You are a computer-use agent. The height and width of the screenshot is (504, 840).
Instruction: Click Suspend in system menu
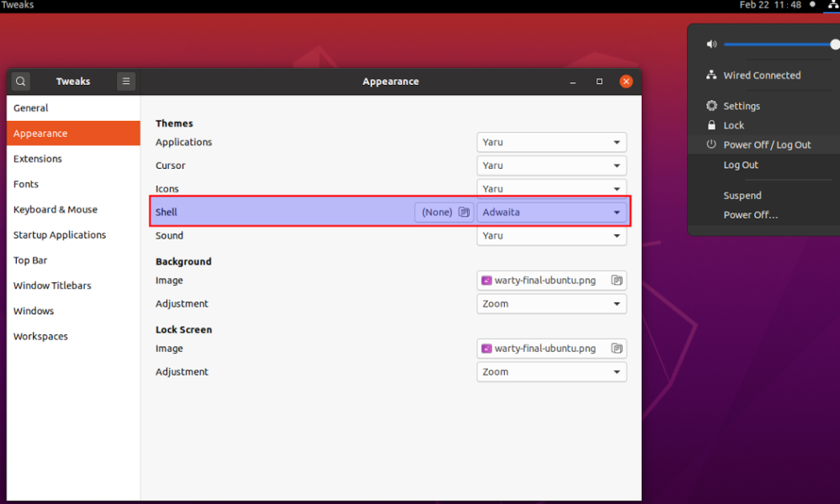click(x=742, y=196)
